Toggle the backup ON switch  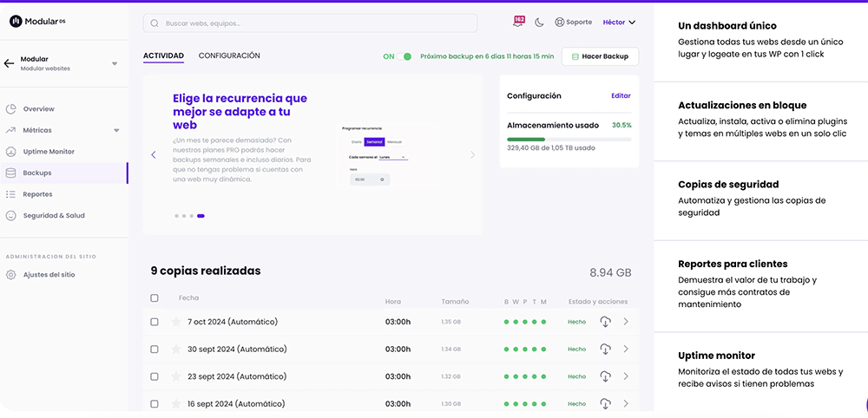404,56
